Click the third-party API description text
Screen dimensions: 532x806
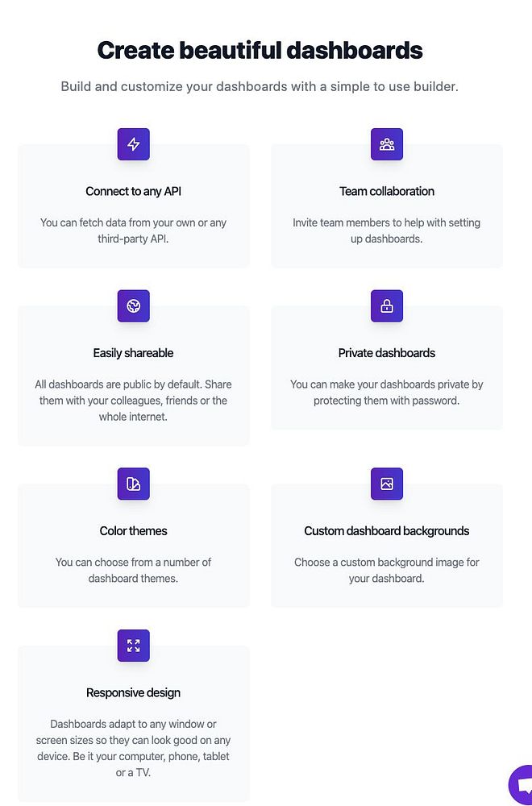(134, 231)
